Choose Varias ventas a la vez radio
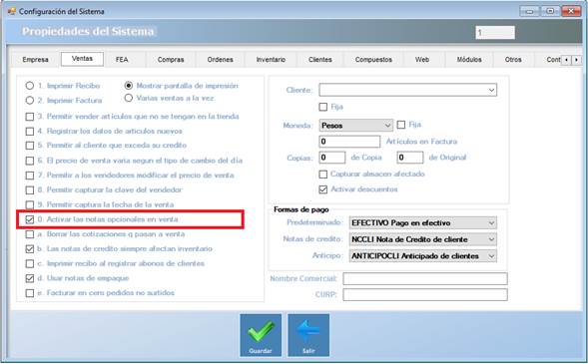This screenshot has height=364, width=588. pos(129,98)
